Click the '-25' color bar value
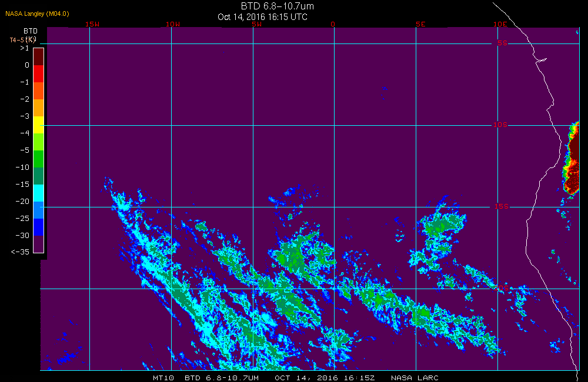This screenshot has width=588, height=382. pos(22,218)
